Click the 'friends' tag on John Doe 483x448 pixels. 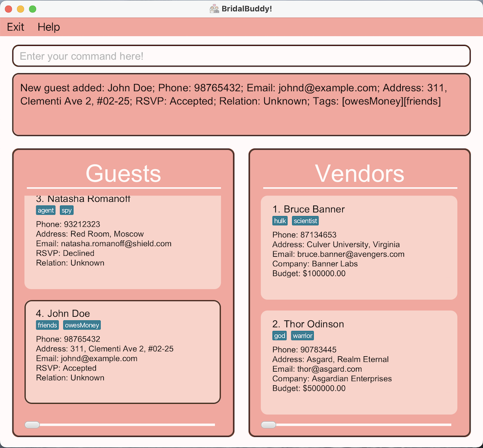[x=47, y=325]
